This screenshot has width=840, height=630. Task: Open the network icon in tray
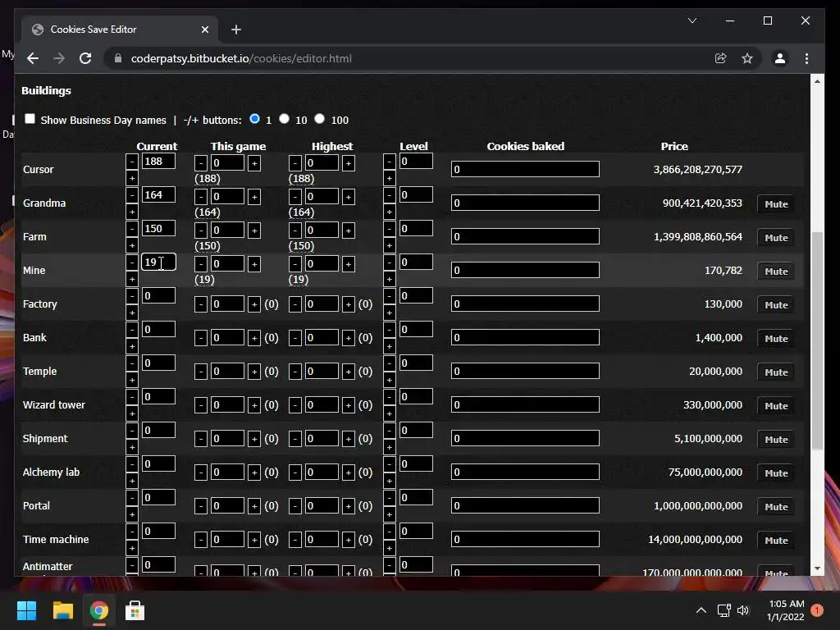(724, 610)
